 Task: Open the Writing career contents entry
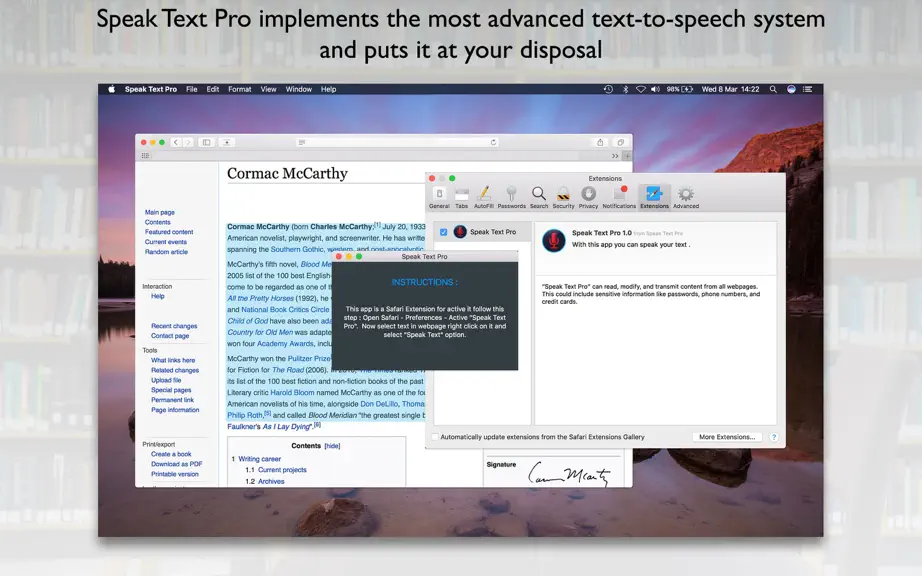pyautogui.click(x=259, y=459)
